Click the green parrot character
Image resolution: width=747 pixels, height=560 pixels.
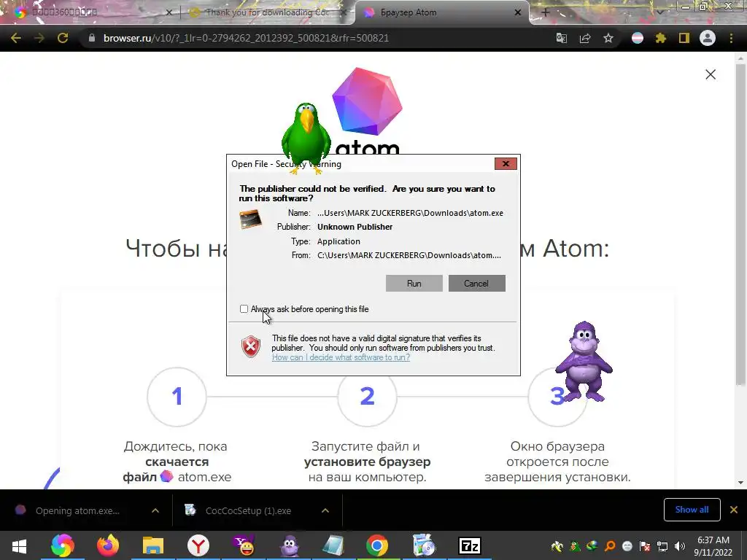point(306,137)
